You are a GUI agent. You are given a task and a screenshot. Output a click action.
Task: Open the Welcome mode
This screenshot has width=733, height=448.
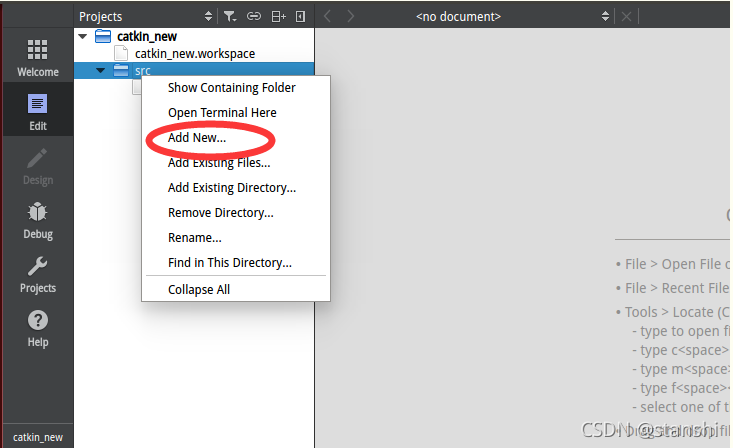[x=38, y=58]
